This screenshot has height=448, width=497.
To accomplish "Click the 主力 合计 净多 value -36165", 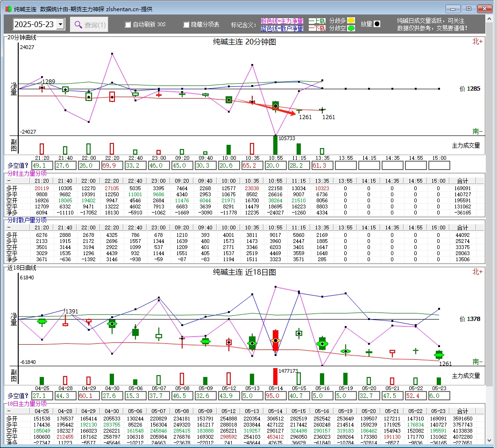I will tap(462, 213).
